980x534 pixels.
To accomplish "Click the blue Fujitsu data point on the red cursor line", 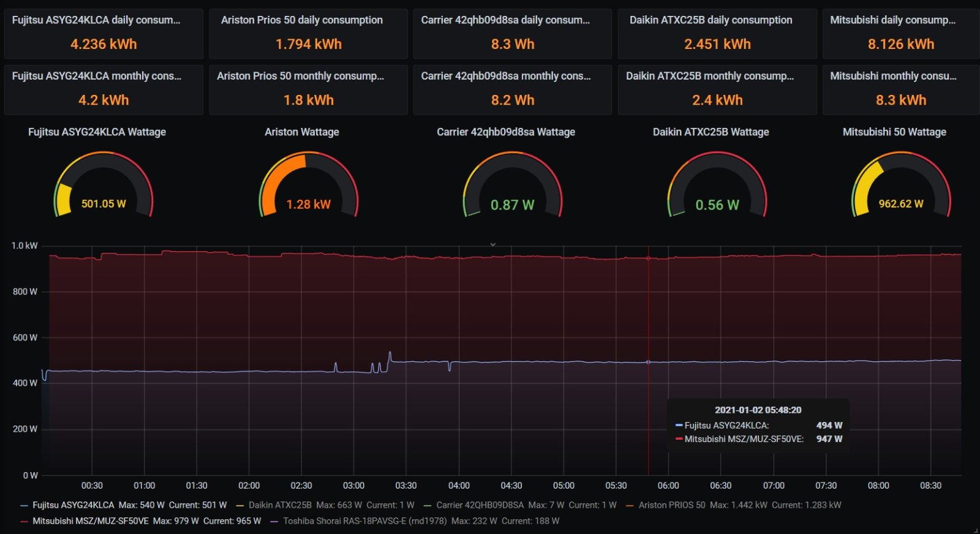I will [x=649, y=362].
